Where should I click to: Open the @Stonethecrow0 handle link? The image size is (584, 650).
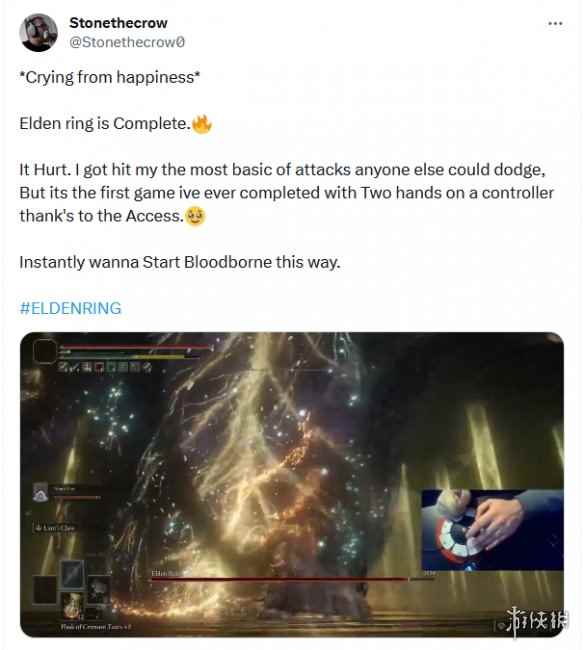click(x=127, y=42)
